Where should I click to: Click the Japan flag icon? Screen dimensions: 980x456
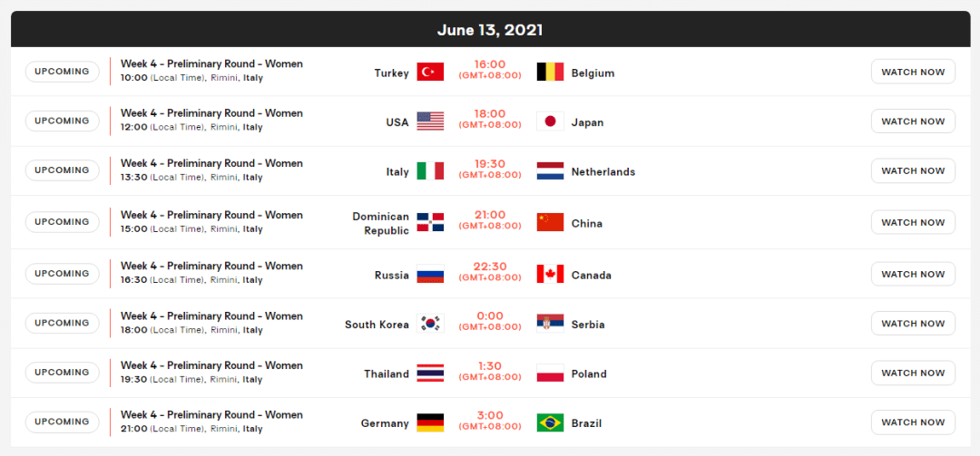pyautogui.click(x=550, y=121)
